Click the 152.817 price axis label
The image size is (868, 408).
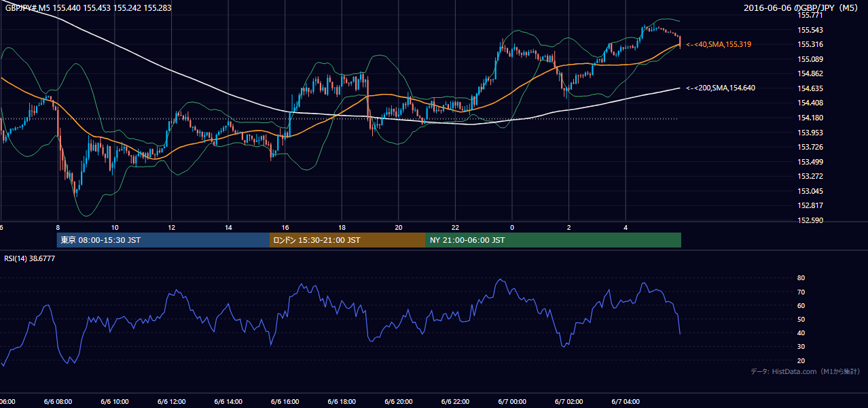[810, 205]
